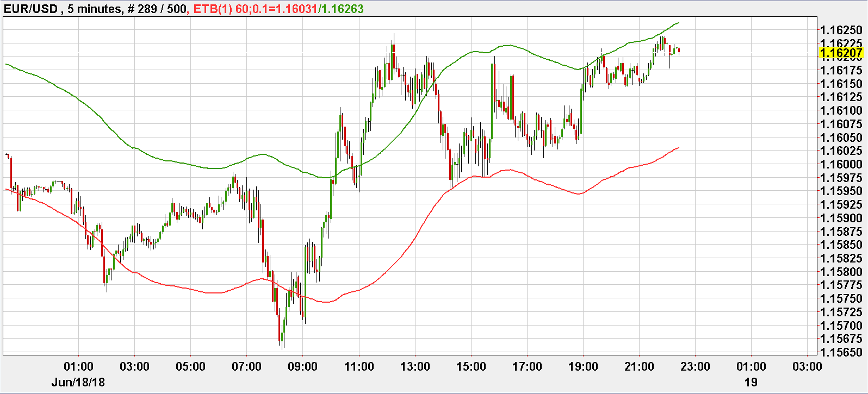Select the 23:00 time axis label
This screenshot has height=394, width=868.
point(695,366)
